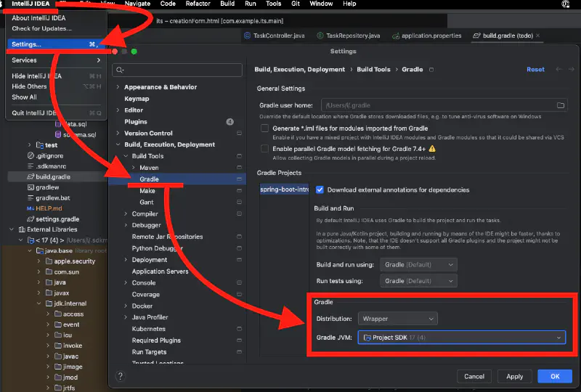Click the HELP.md markdown file icon
The image size is (581, 392).
click(30, 208)
